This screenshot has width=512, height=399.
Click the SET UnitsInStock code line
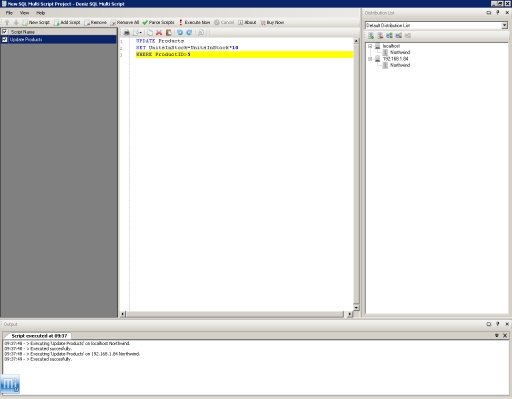click(187, 48)
